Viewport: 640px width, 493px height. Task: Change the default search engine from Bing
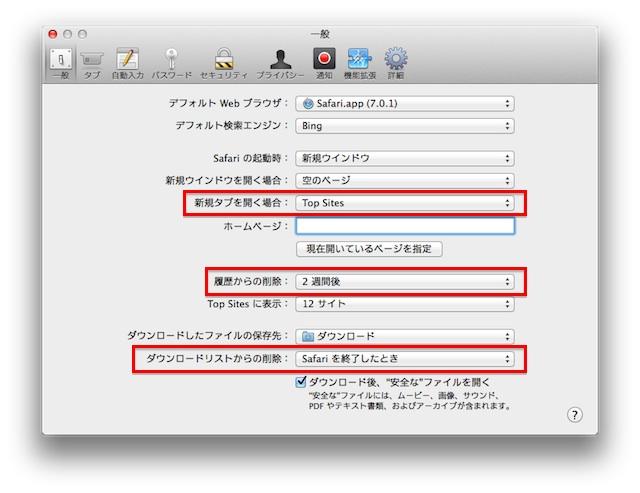click(x=405, y=126)
